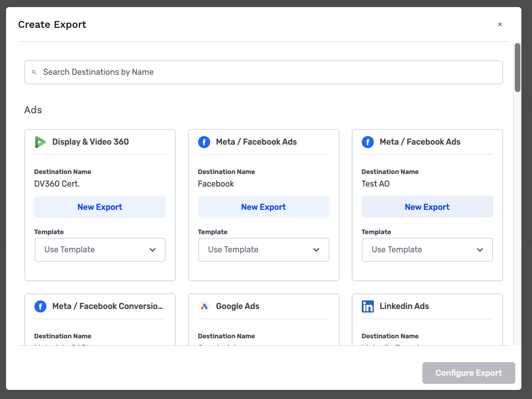Image resolution: width=532 pixels, height=399 pixels.
Task: Click the Display & Video 360 card title
Action: (x=90, y=142)
